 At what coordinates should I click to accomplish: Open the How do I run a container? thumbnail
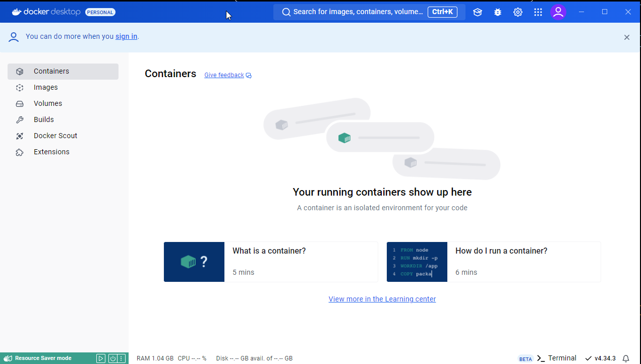[x=417, y=262]
